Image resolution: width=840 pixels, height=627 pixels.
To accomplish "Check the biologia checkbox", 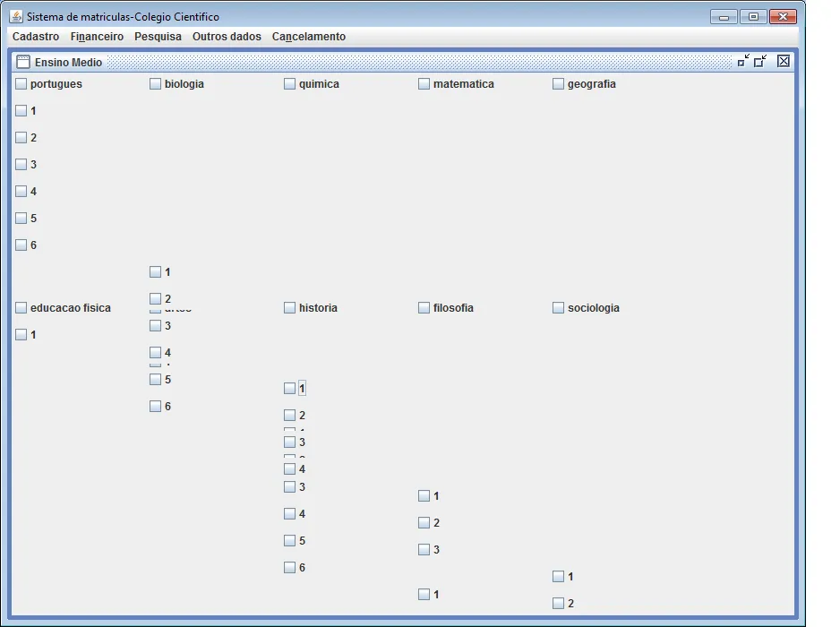I will (155, 83).
